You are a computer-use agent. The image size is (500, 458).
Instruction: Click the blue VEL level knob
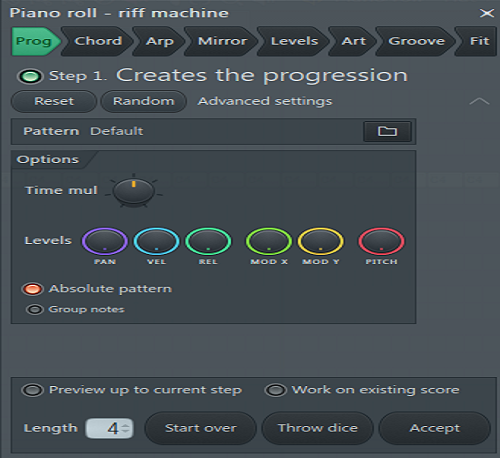tap(156, 241)
